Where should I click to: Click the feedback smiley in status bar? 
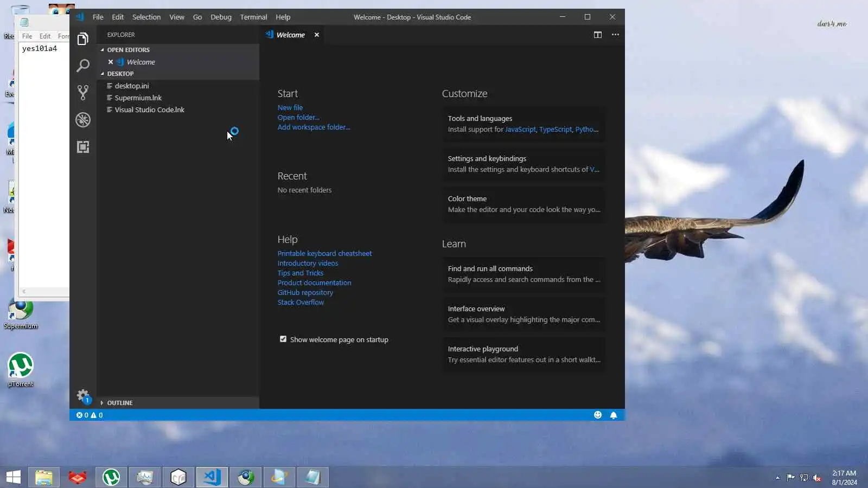coord(598,415)
